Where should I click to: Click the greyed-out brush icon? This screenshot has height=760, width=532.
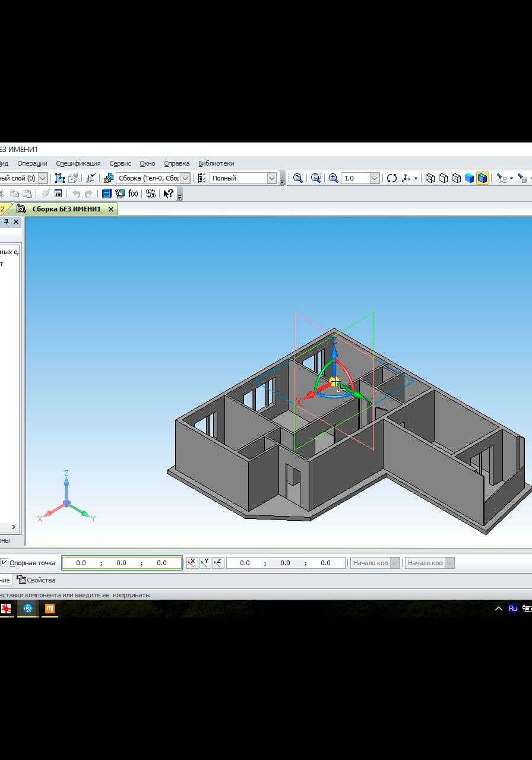pyautogui.click(x=46, y=193)
